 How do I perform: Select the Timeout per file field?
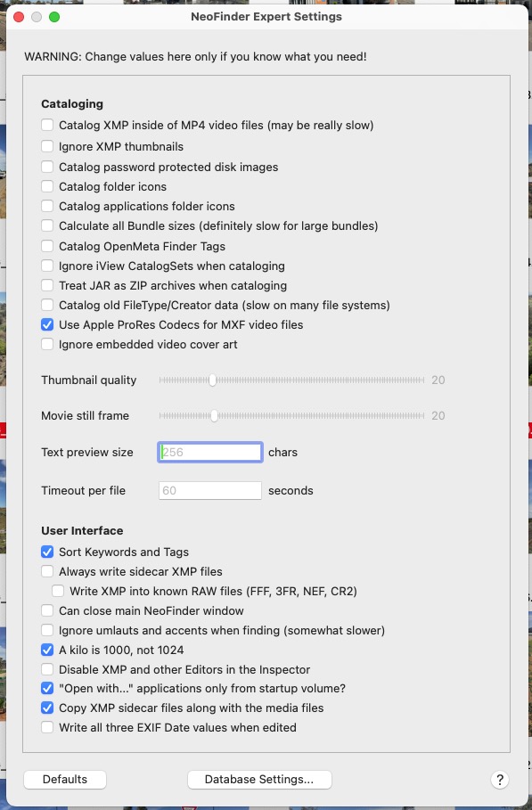point(209,490)
